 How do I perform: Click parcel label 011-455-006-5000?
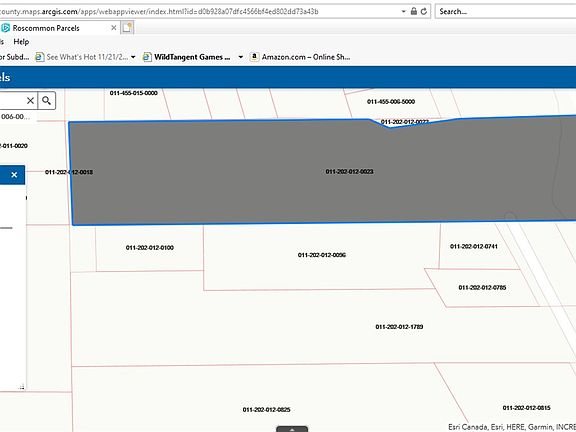click(x=391, y=102)
